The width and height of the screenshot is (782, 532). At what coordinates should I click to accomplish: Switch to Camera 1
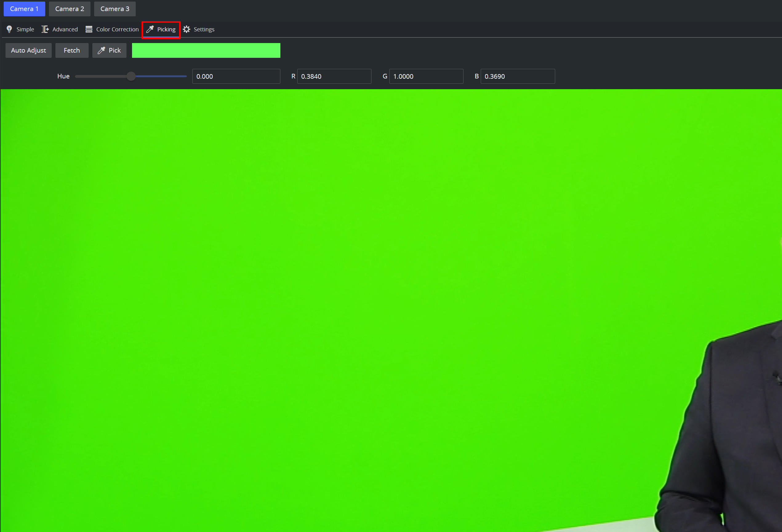pyautogui.click(x=24, y=9)
